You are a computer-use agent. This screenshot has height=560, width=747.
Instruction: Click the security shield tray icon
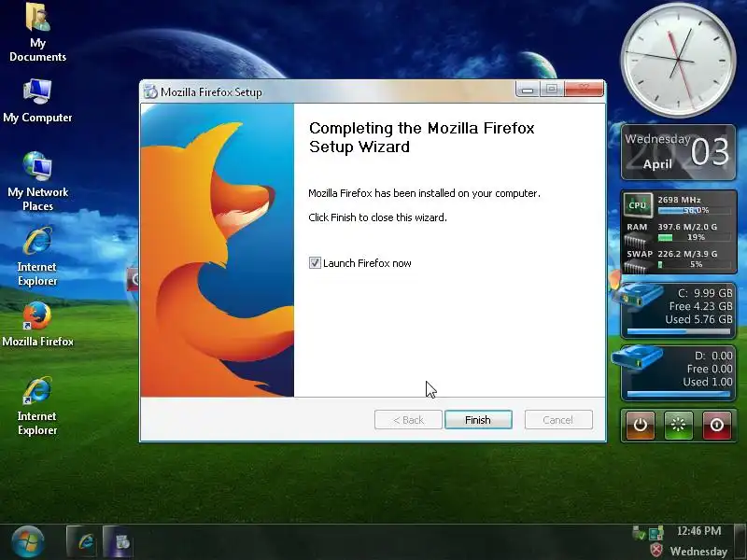point(656,551)
